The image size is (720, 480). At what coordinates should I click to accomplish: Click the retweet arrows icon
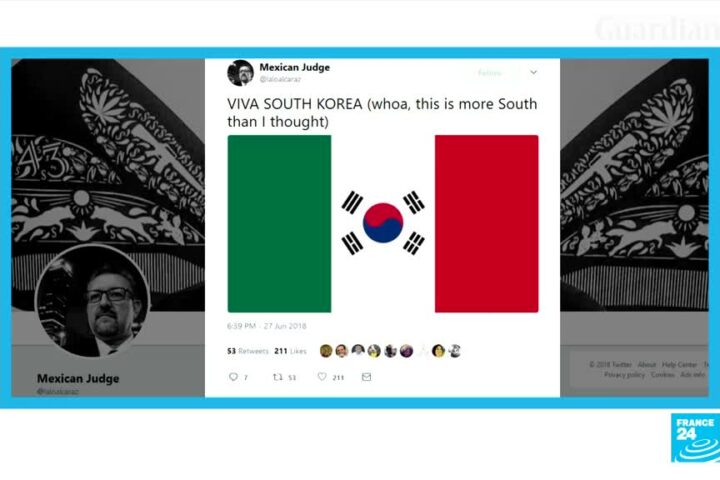pos(277,377)
